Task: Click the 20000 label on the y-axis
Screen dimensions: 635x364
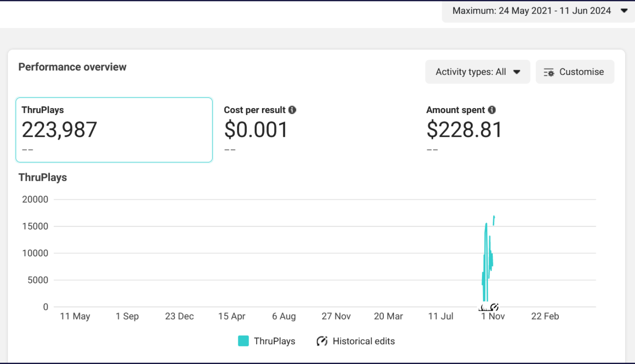Action: click(35, 199)
